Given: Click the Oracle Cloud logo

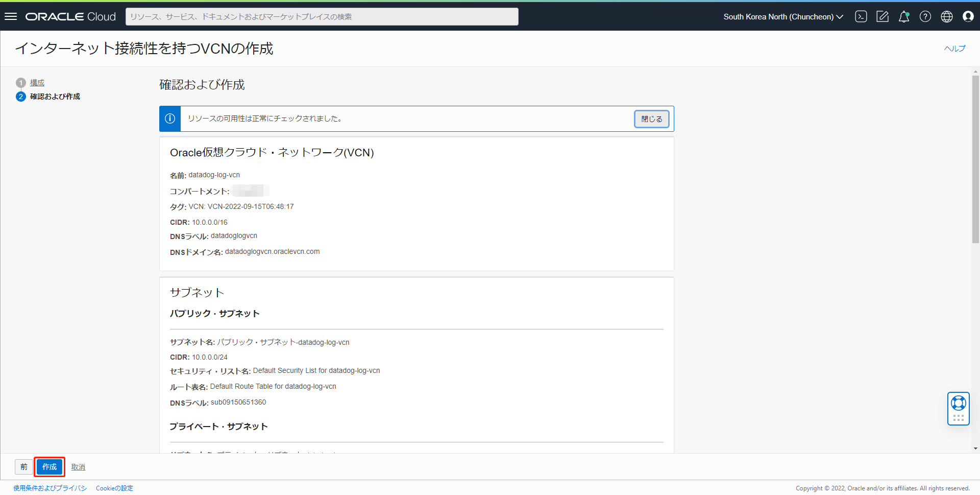Looking at the screenshot, I should coord(70,16).
